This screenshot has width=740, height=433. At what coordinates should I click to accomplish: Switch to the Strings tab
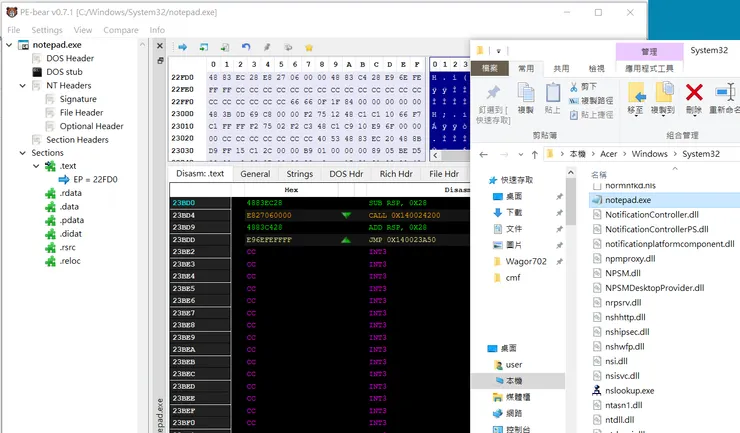pos(300,174)
